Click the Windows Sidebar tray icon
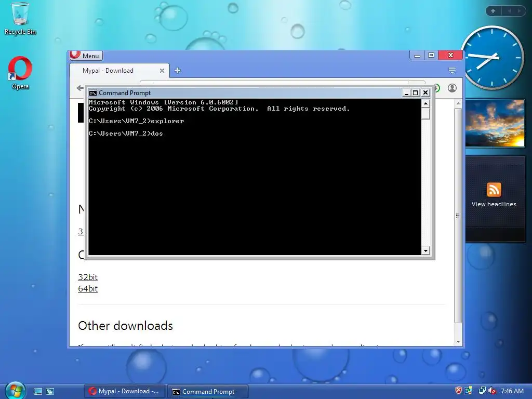Image resolution: width=532 pixels, height=399 pixels. [468, 391]
